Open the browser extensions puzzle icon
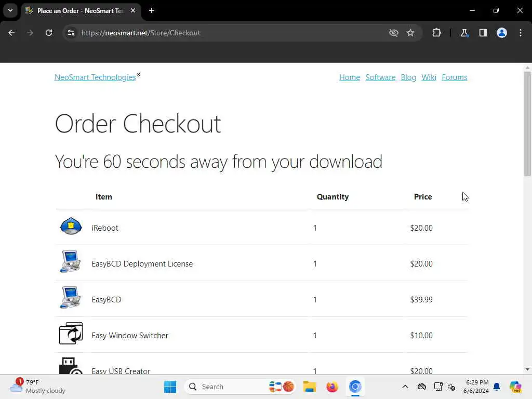The width and height of the screenshot is (532, 399). click(x=436, y=33)
